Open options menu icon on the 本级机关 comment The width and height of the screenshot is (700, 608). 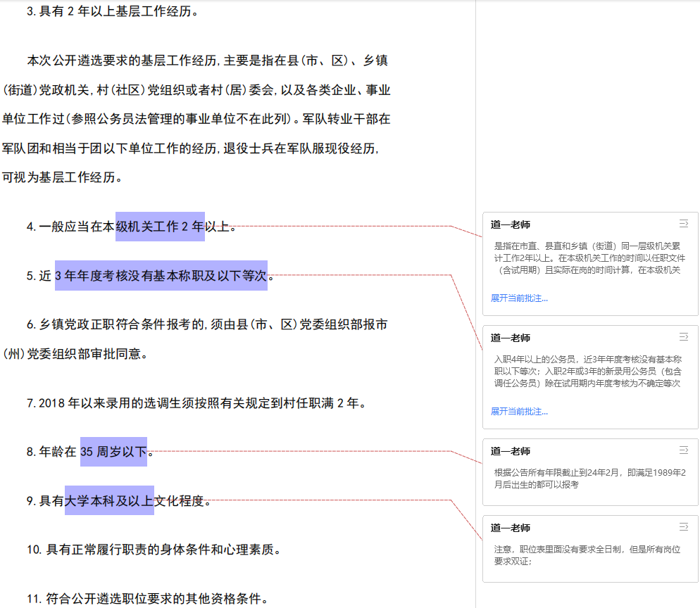(x=683, y=224)
